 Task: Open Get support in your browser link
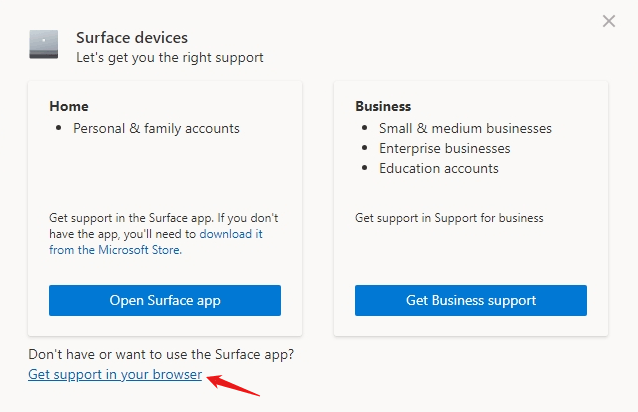tap(115, 374)
